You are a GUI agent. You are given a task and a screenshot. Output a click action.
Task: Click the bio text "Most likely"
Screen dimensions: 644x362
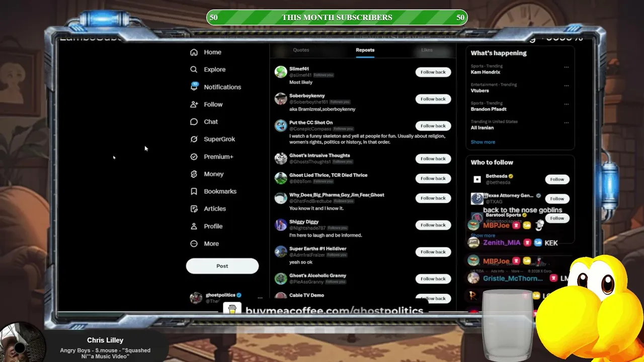pyautogui.click(x=301, y=82)
